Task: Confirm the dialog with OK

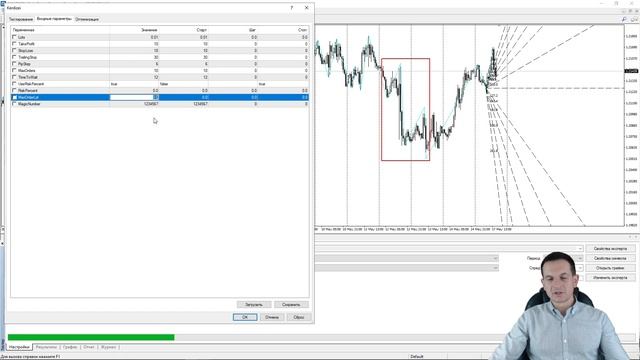Action: pyautogui.click(x=245, y=317)
